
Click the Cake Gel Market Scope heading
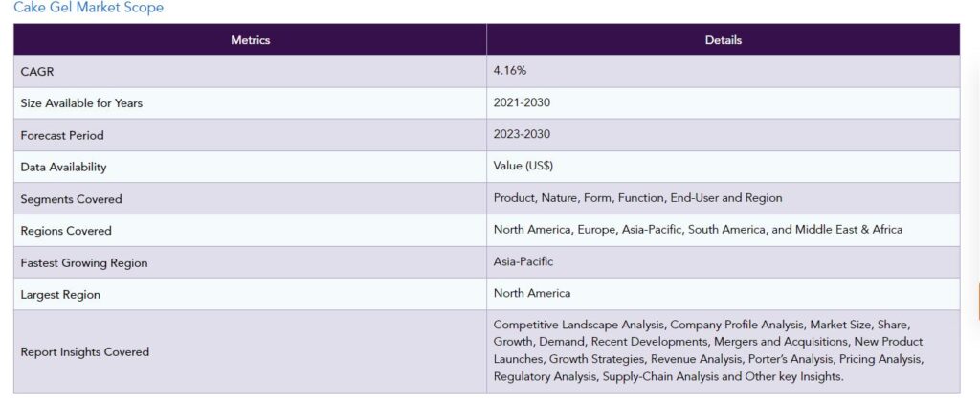tap(88, 8)
